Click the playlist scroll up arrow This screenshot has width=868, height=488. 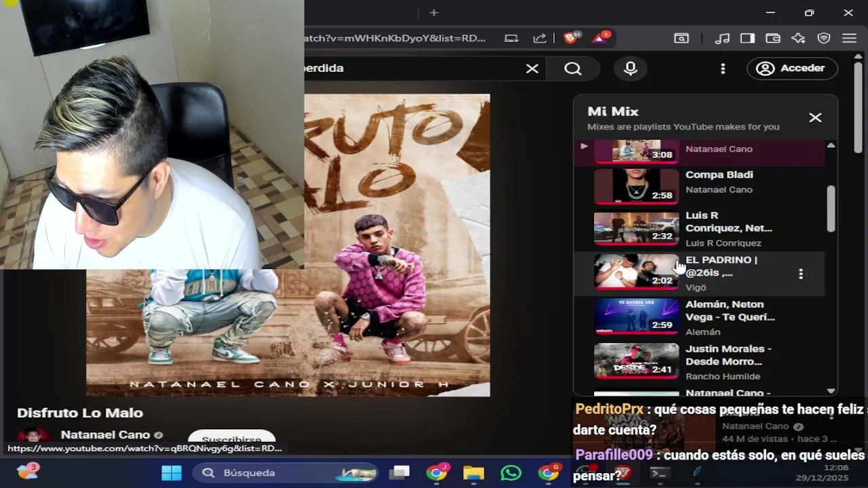click(831, 145)
